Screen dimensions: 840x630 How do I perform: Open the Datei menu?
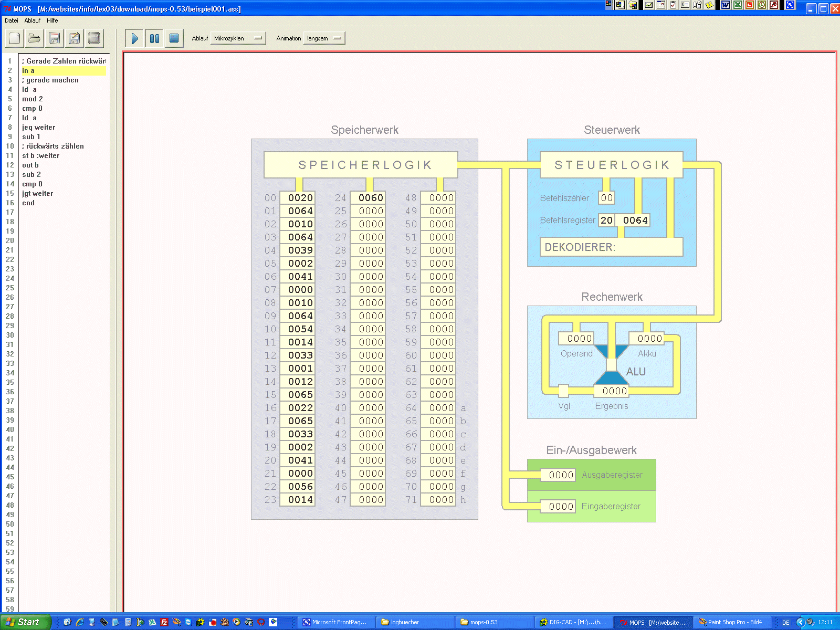[12, 20]
